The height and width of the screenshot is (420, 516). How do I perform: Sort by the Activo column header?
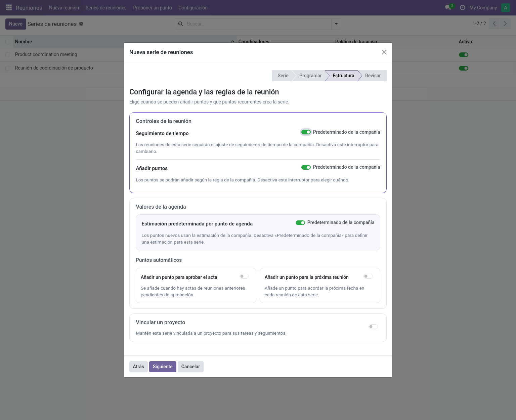point(465,42)
